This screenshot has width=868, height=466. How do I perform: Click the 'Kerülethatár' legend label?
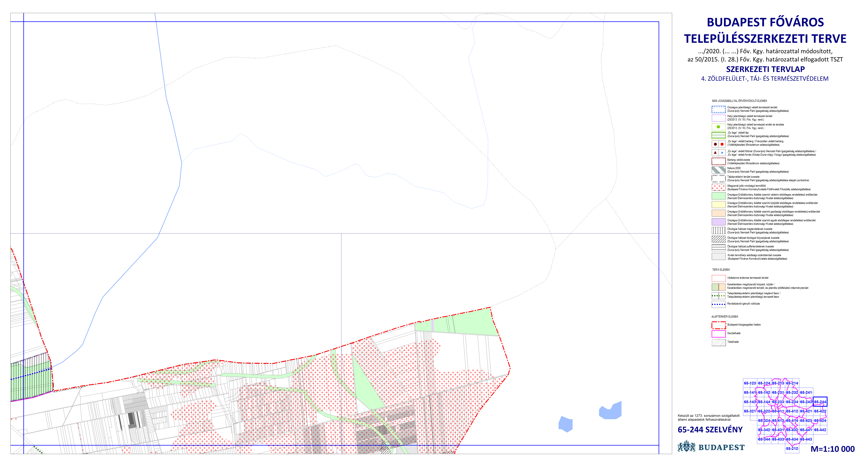[x=734, y=333]
